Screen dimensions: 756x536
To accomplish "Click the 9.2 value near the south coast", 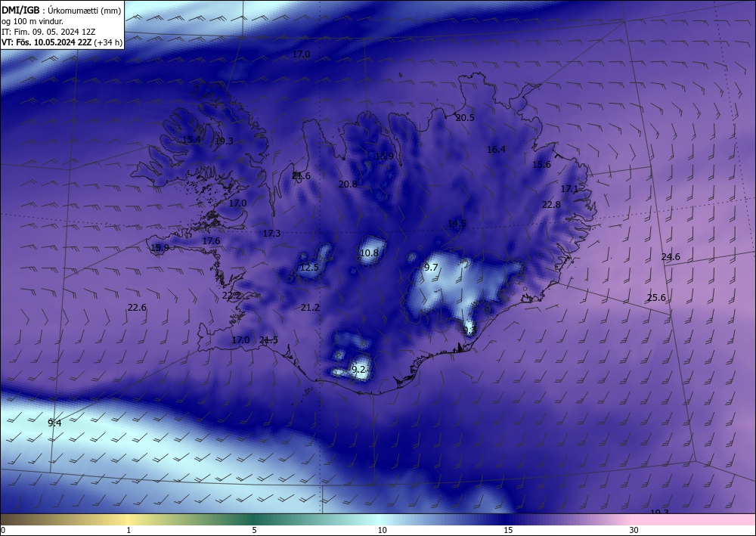I will (x=358, y=369).
